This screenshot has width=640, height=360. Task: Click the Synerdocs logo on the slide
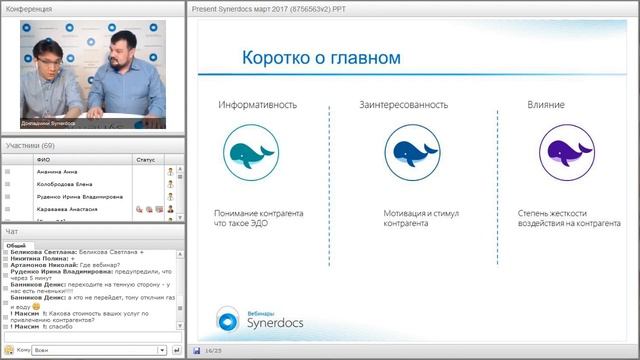pyautogui.click(x=260, y=320)
